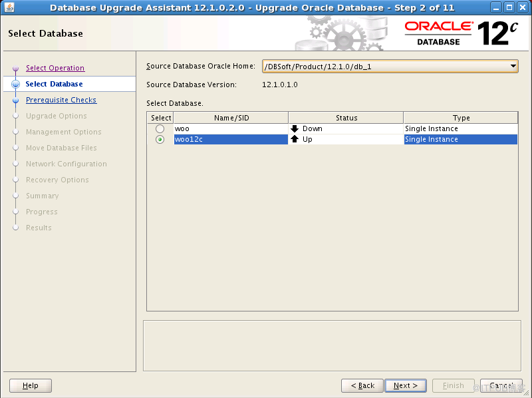Click the Select column header

(160, 118)
